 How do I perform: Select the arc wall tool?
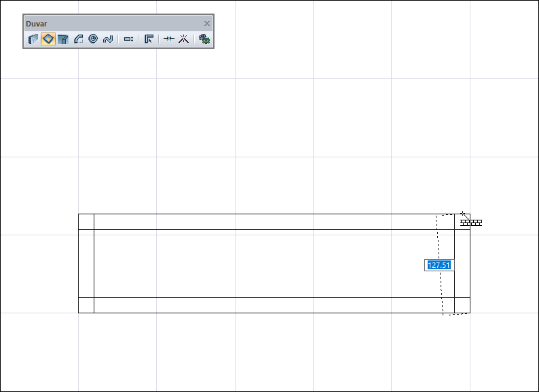(78, 39)
